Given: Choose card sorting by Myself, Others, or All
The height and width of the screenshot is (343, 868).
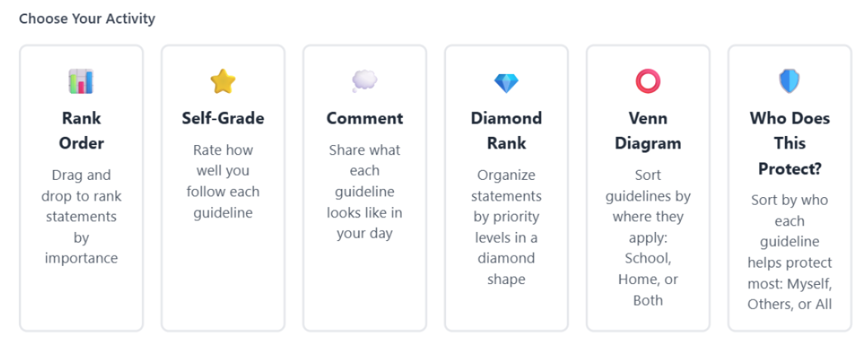Looking at the screenshot, I should (x=790, y=188).
